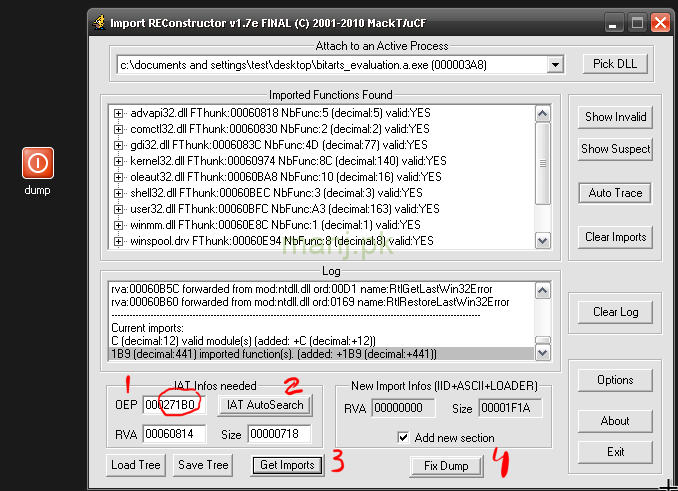Expand the kernel32.dll tree node

[119, 161]
